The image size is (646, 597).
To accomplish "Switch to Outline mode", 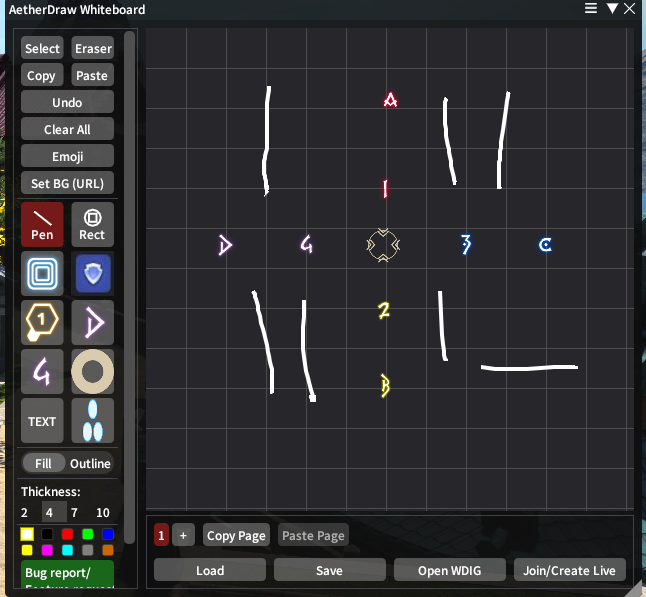I will point(90,464).
